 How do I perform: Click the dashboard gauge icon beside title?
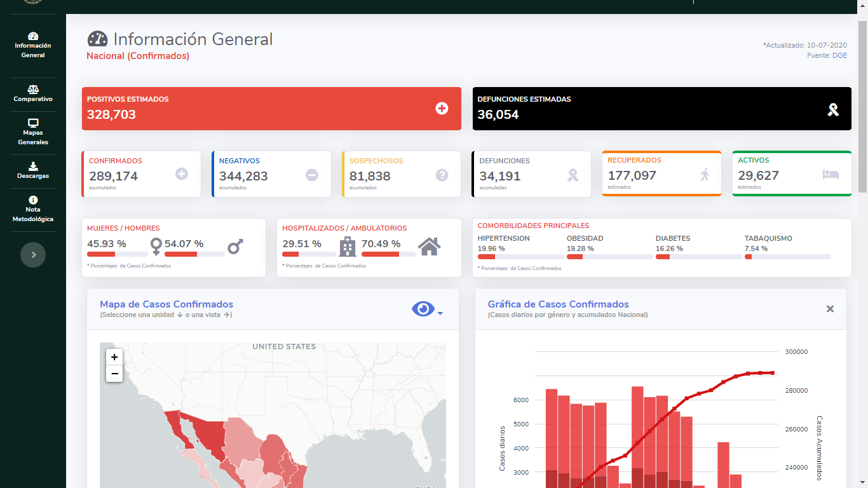coord(98,39)
